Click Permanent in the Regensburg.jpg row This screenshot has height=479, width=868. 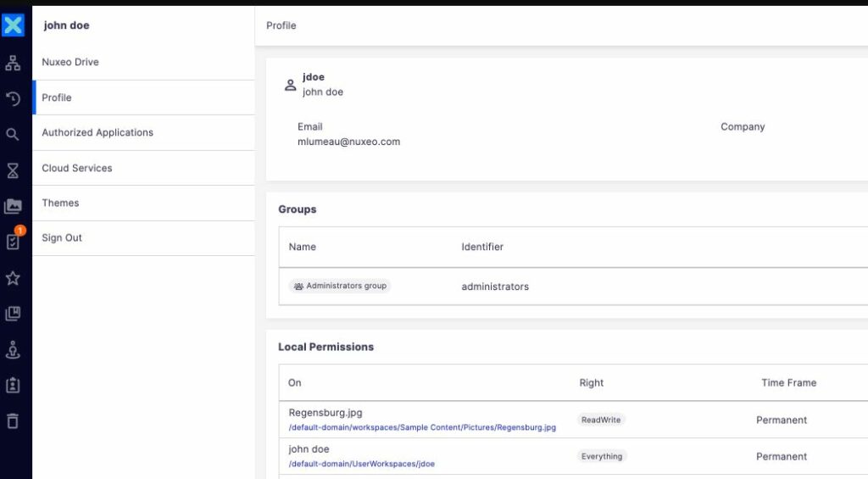pos(781,421)
